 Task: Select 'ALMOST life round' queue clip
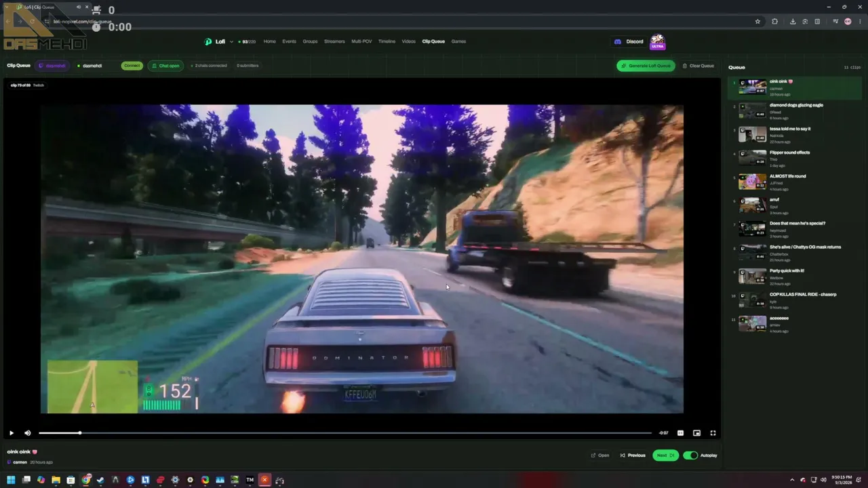(x=795, y=181)
